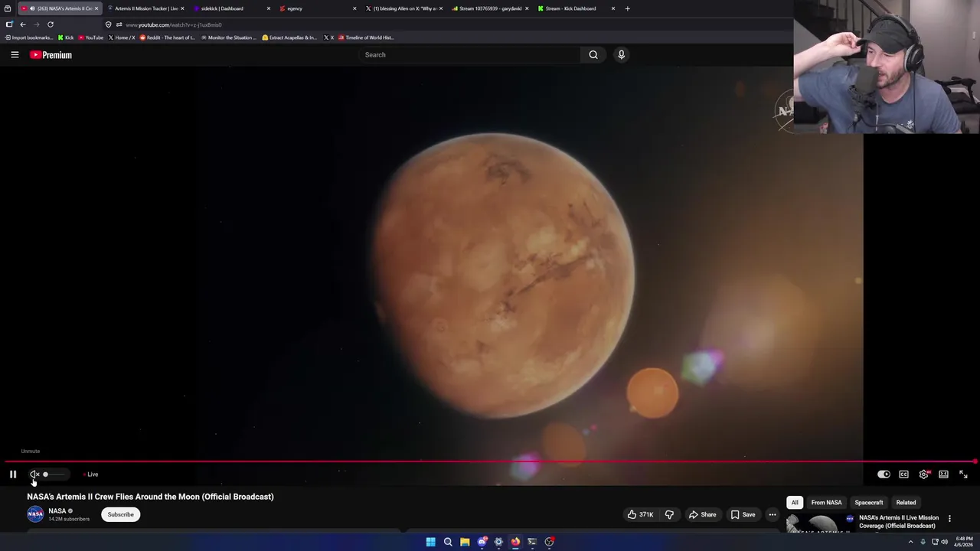
Task: Open the YouTube guide hamburger menu
Action: [x=15, y=54]
